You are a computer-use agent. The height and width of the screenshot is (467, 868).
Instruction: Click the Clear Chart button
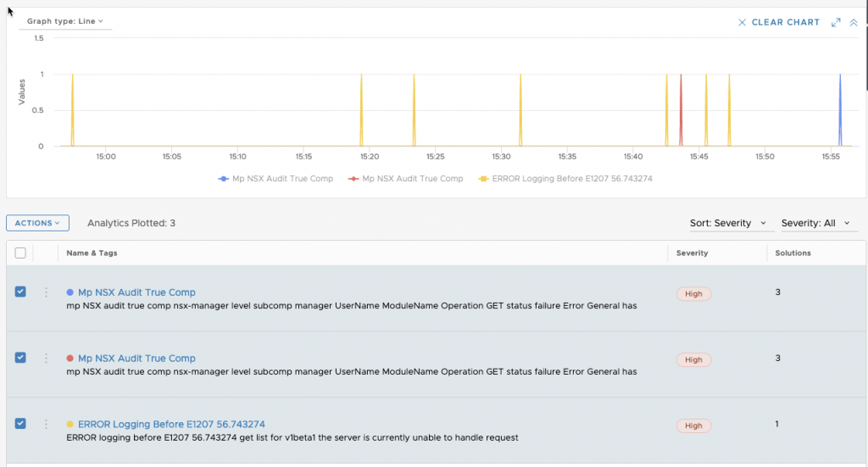point(779,22)
